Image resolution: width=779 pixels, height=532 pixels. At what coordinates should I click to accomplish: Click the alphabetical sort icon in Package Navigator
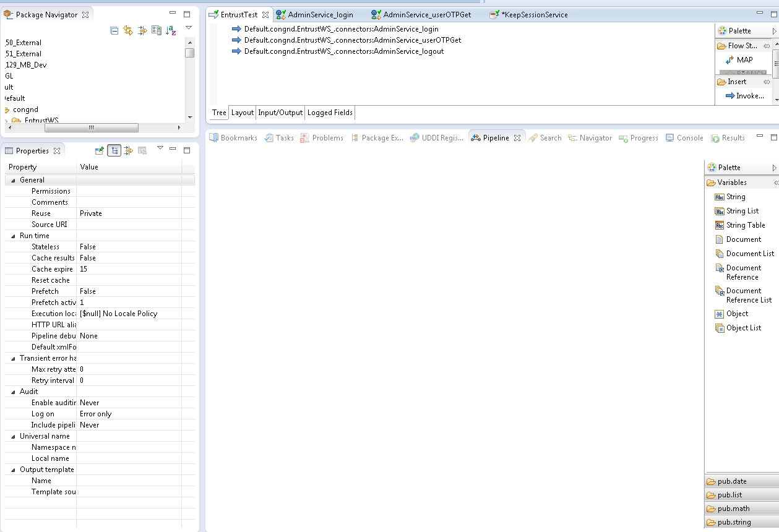tap(171, 30)
